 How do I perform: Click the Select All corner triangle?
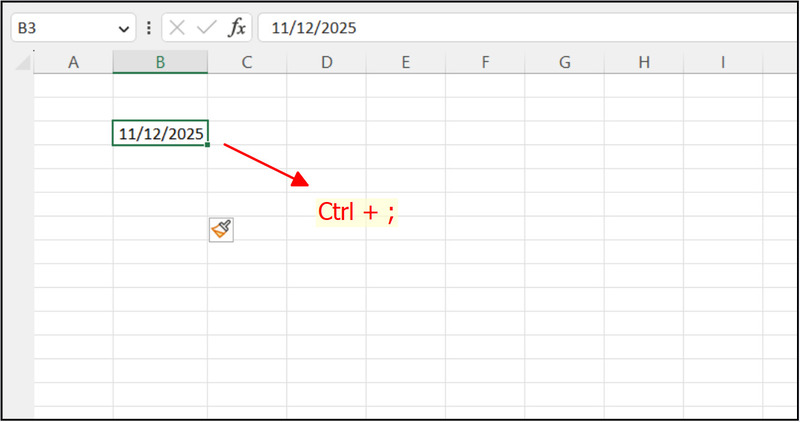click(x=23, y=63)
